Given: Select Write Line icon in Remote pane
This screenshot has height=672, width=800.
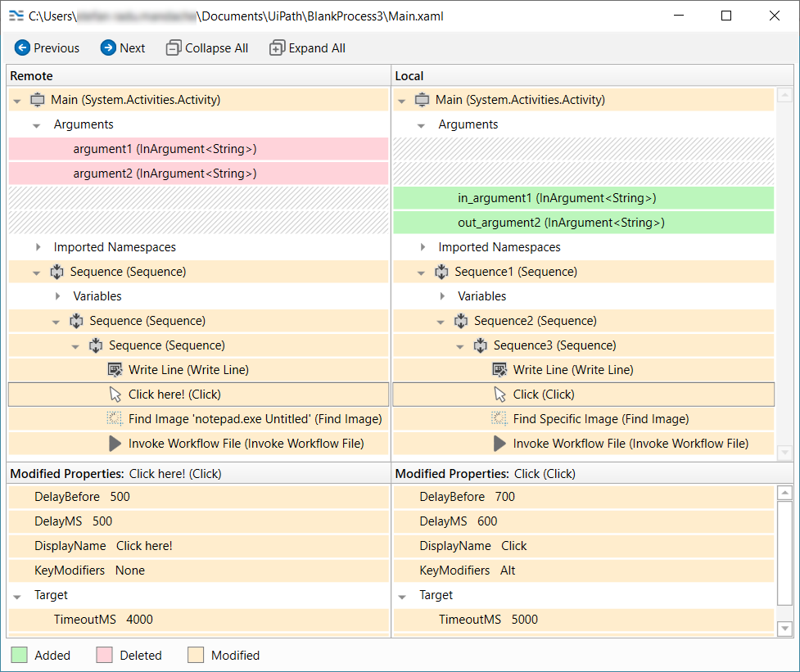Looking at the screenshot, I should click(x=115, y=370).
